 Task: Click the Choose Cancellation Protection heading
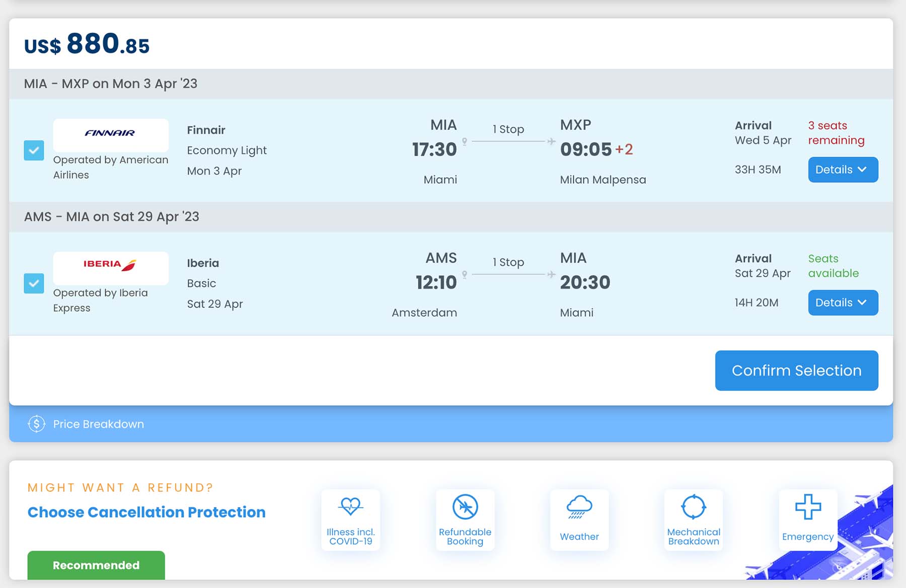click(x=146, y=512)
